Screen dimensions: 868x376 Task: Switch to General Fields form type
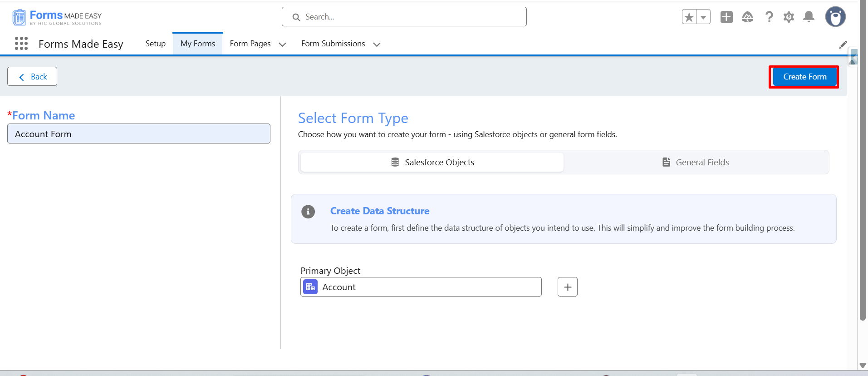[696, 162]
